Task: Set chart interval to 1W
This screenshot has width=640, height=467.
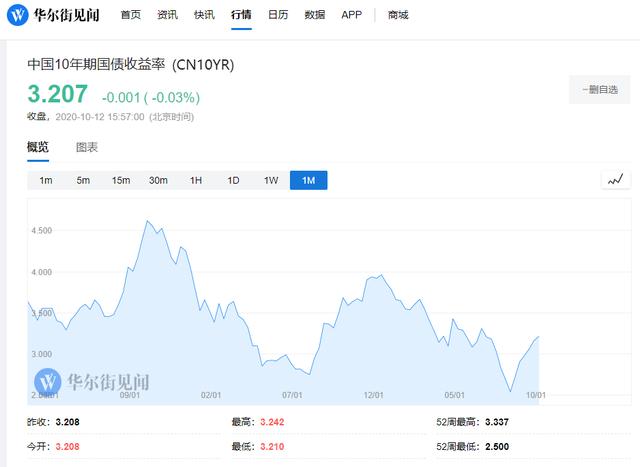Action: pos(271,180)
